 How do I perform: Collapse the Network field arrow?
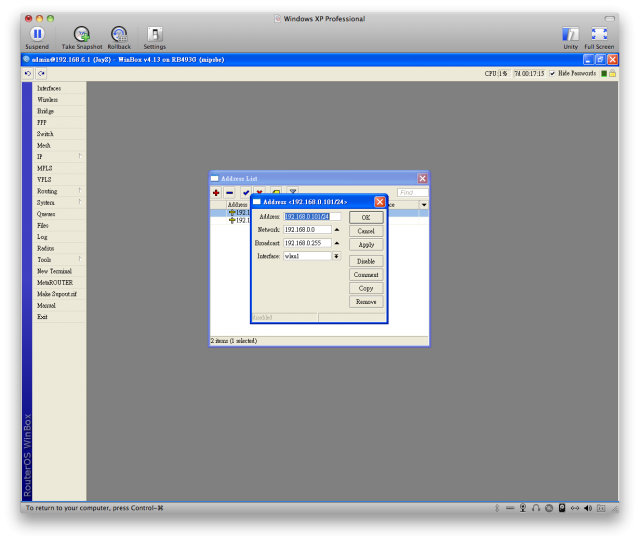tap(337, 230)
